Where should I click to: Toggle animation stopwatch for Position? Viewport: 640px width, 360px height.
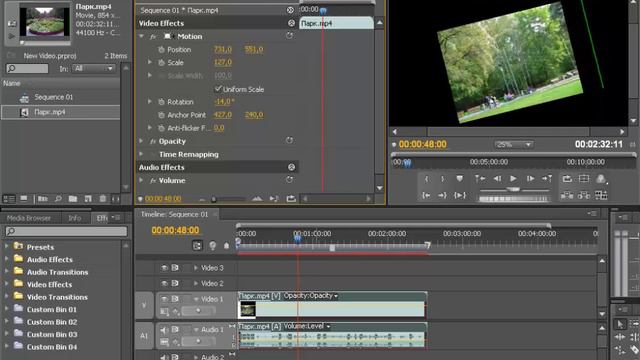161,49
